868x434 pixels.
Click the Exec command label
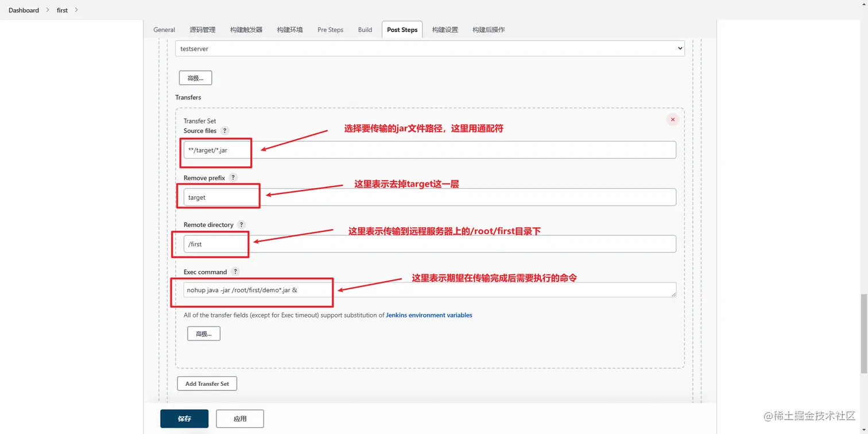click(206, 272)
